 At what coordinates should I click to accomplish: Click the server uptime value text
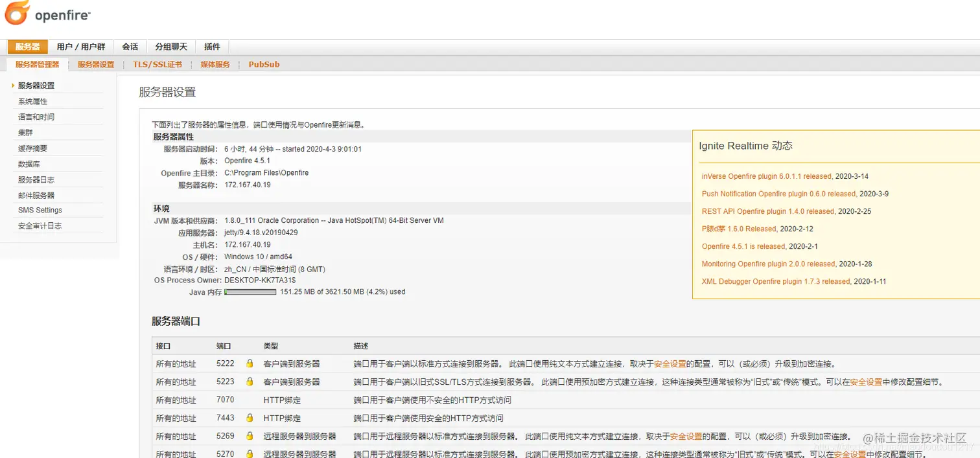(293, 149)
